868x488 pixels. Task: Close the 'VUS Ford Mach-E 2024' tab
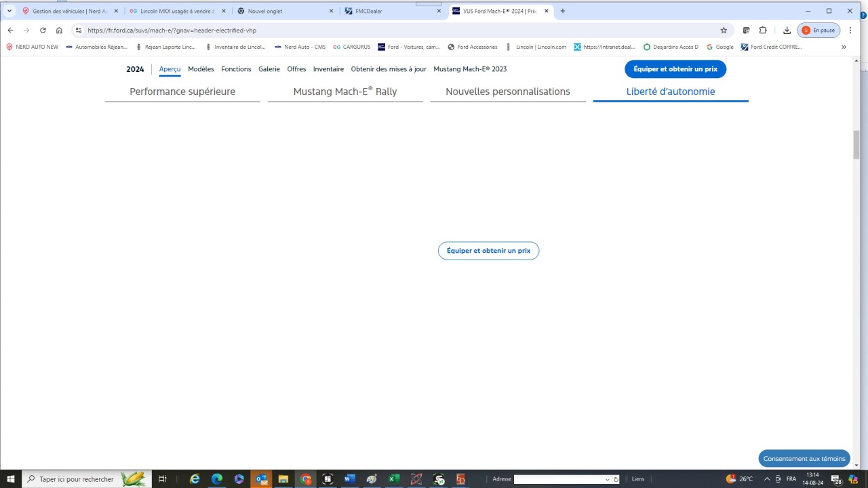(x=547, y=11)
